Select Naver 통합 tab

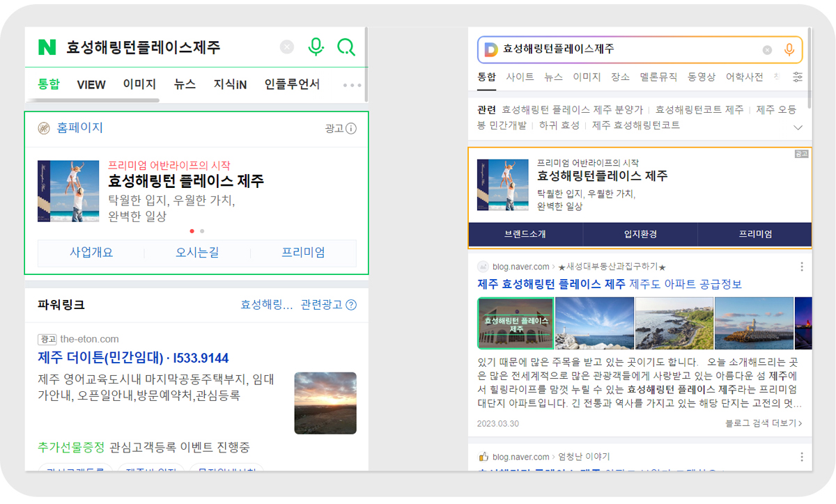[49, 84]
